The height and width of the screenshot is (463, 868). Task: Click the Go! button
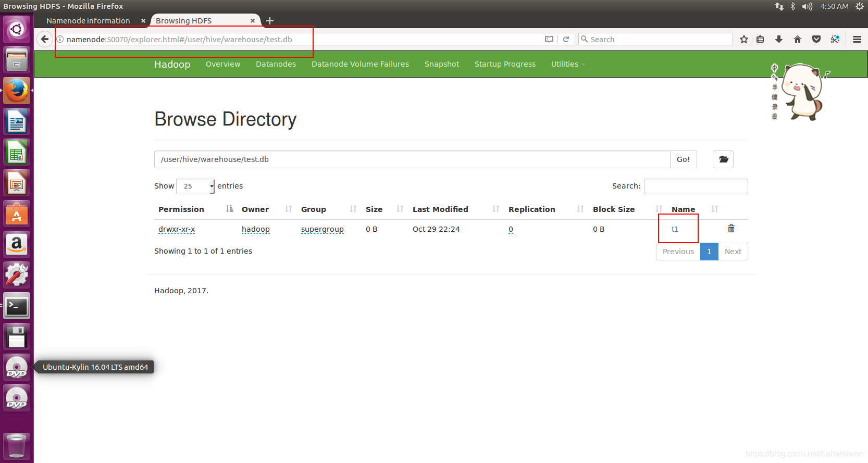coord(683,159)
